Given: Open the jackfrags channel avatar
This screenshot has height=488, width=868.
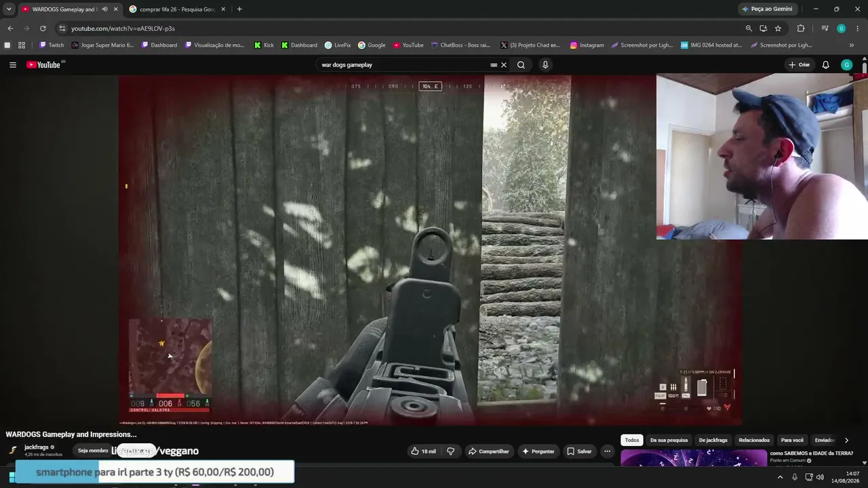Looking at the screenshot, I should (13, 450).
